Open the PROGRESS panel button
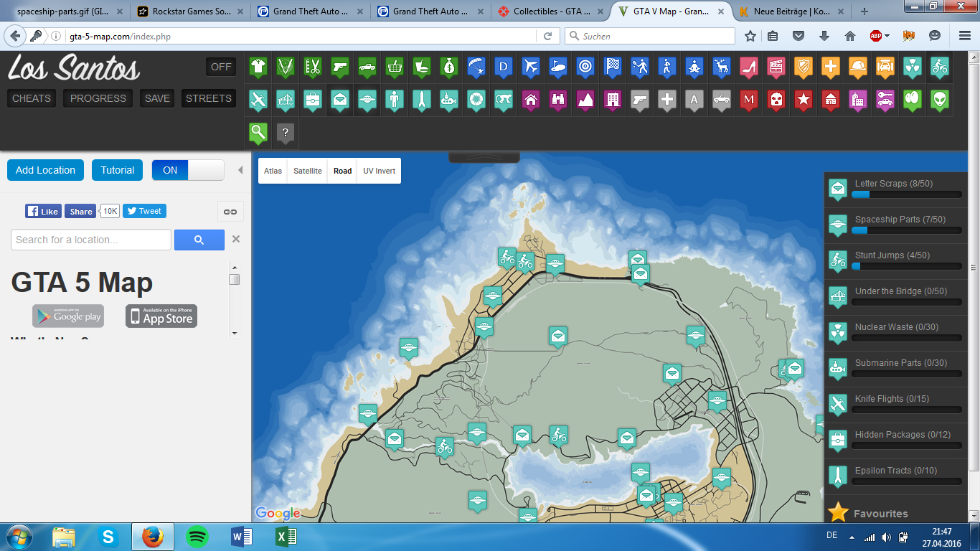Screen dimensions: 980x551 point(98,98)
